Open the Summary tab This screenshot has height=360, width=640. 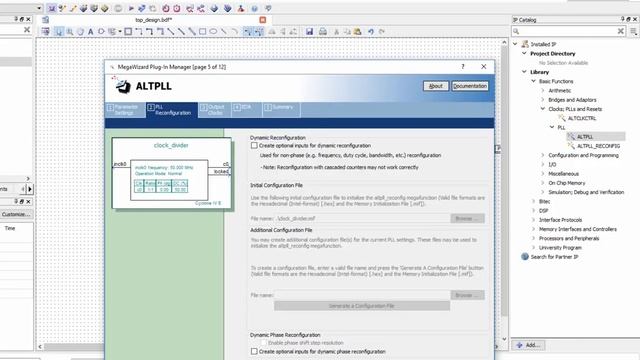[x=282, y=110]
